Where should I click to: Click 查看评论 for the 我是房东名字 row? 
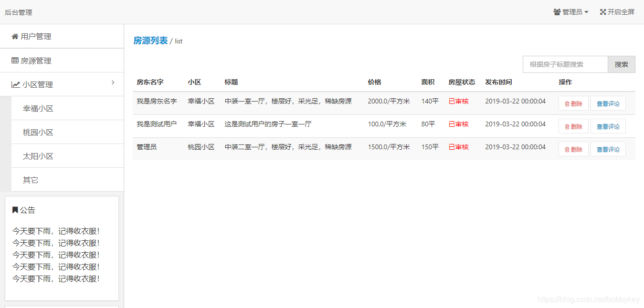(x=608, y=103)
